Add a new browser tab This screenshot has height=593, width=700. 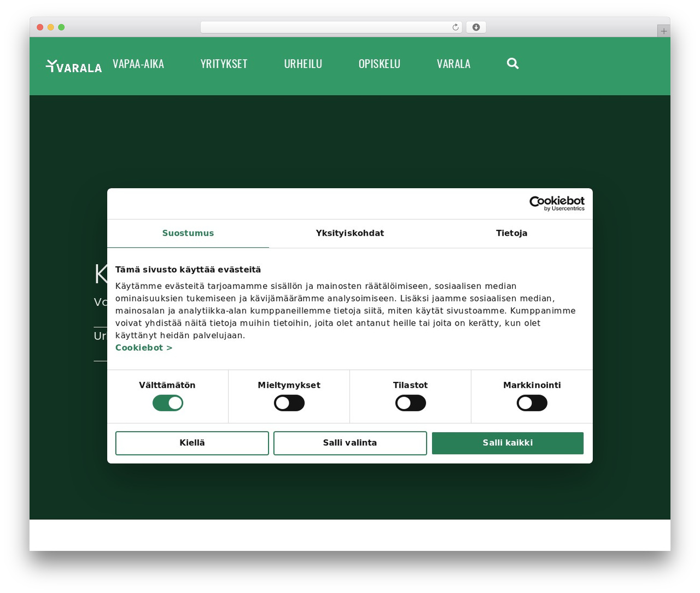point(663,31)
